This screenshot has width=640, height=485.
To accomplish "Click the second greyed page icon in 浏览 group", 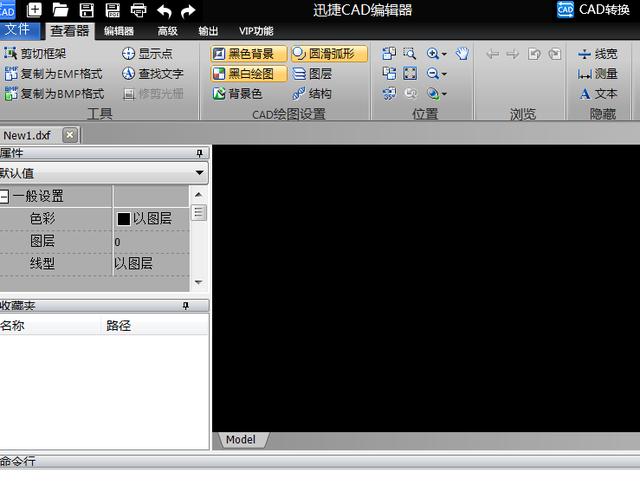I will 555,54.
